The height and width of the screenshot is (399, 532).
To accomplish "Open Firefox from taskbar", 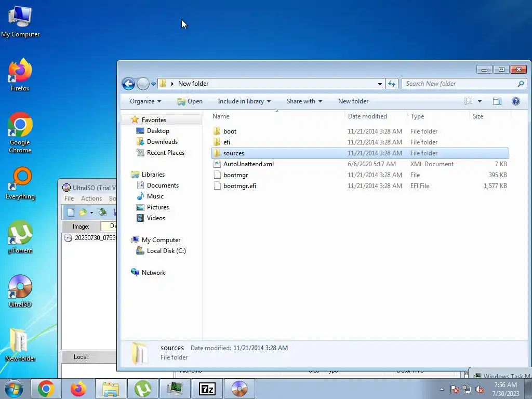I will point(78,389).
